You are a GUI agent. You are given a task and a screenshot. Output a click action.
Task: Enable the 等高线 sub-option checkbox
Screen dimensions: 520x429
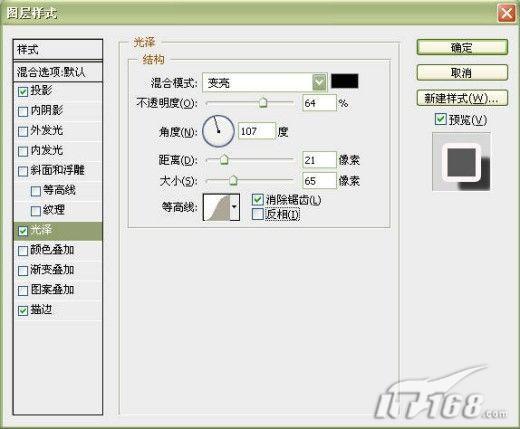tap(36, 191)
